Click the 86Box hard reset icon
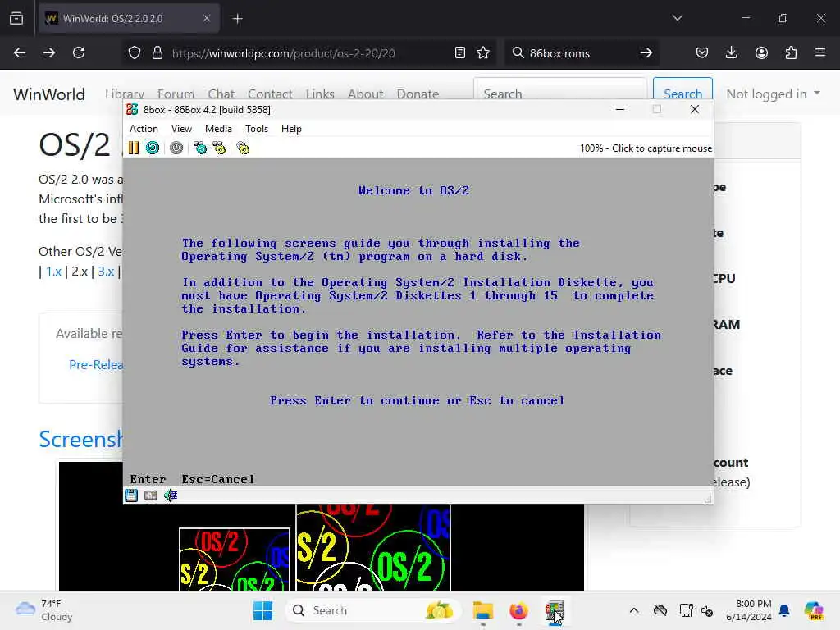The width and height of the screenshot is (840, 630). tap(153, 148)
